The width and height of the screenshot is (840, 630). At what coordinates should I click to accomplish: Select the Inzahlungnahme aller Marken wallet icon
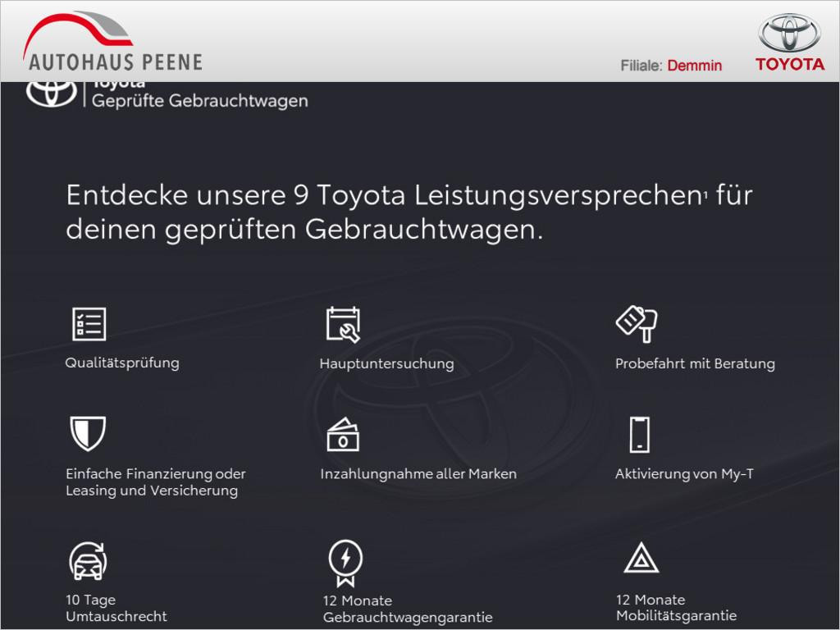point(345,435)
